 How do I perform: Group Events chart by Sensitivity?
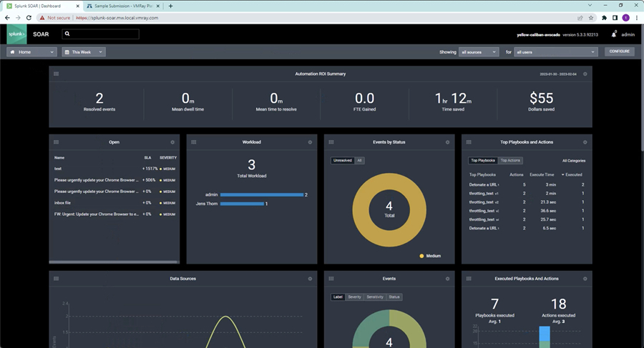375,297
